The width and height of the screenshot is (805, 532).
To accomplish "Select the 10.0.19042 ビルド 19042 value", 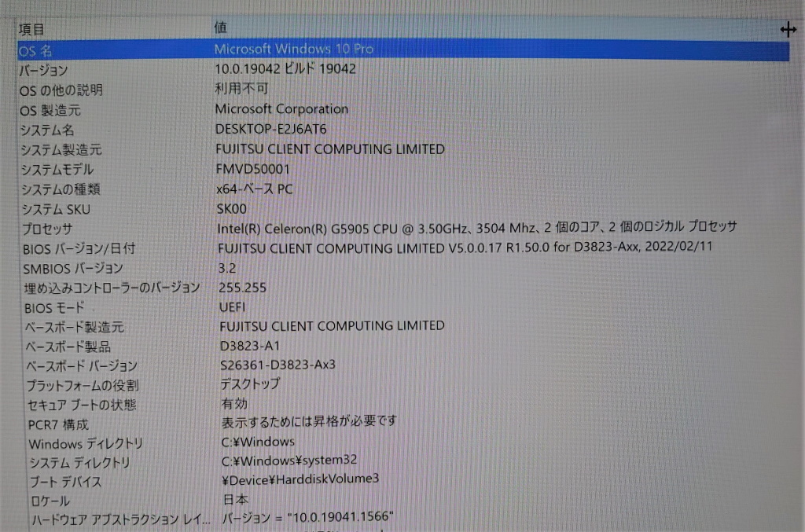I will [x=285, y=68].
